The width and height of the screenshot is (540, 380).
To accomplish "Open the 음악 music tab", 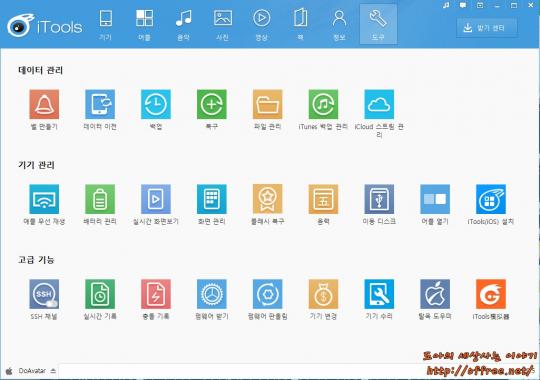I will (183, 24).
